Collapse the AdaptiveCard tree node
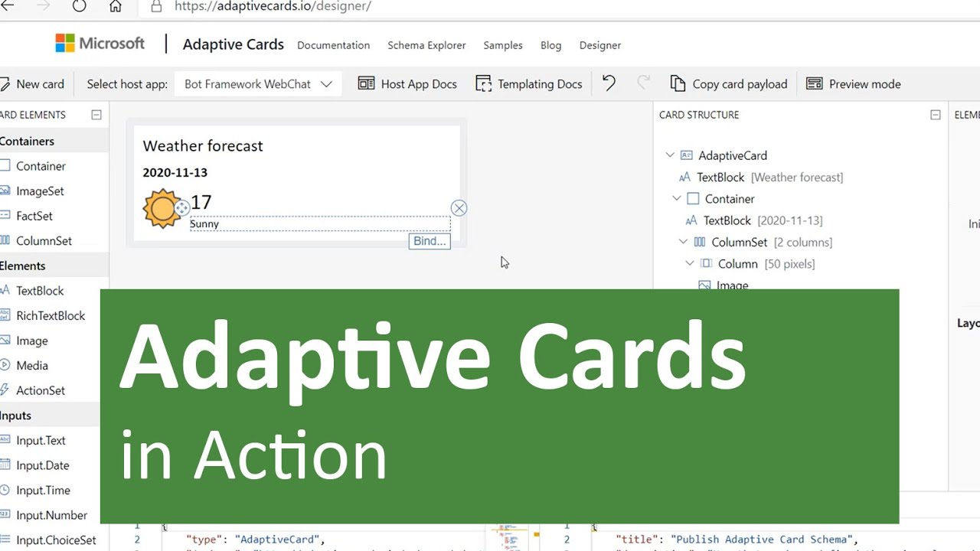Screen dimensions: 980x551 670,155
